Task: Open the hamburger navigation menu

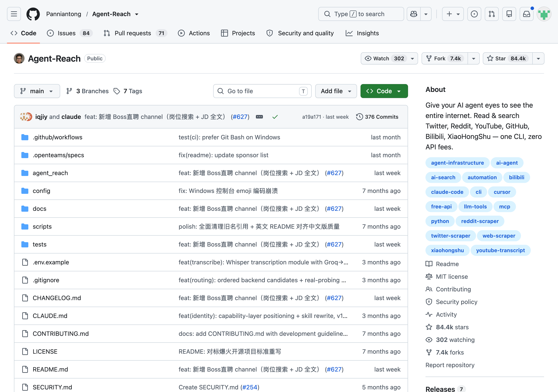Action: 14,14
